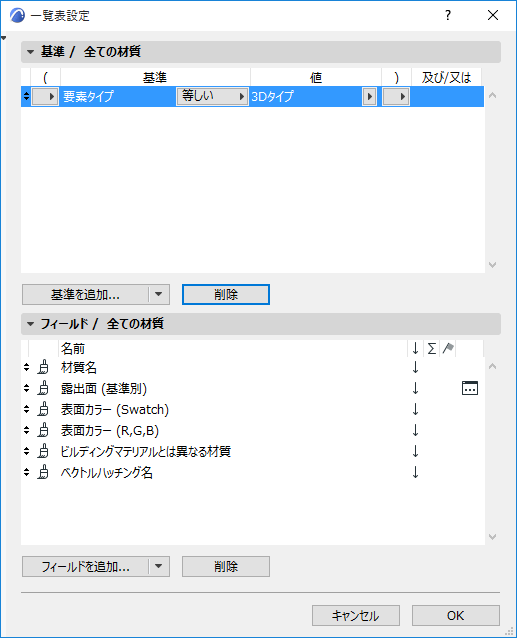Click the 基準を追加... button
This screenshot has width=517, height=638.
pos(85,294)
